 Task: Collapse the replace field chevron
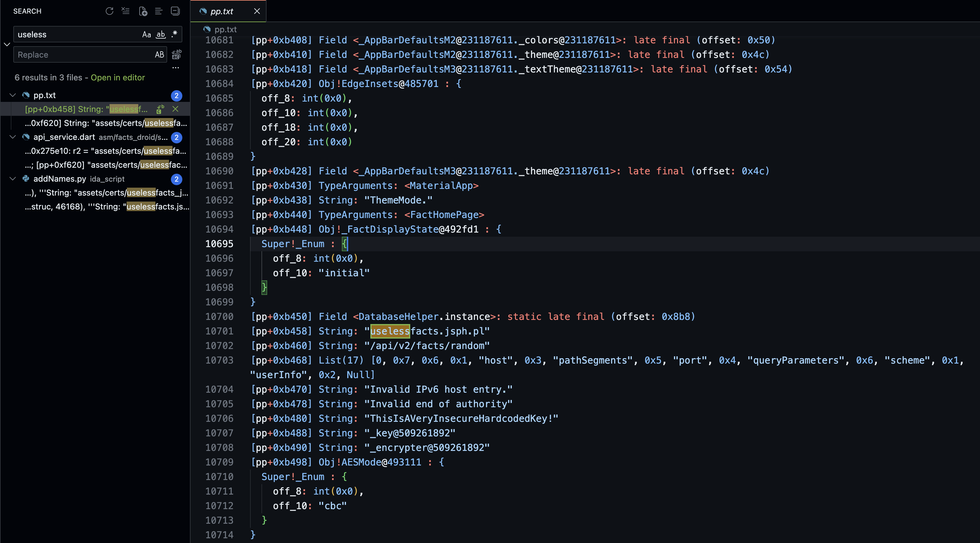point(6,45)
